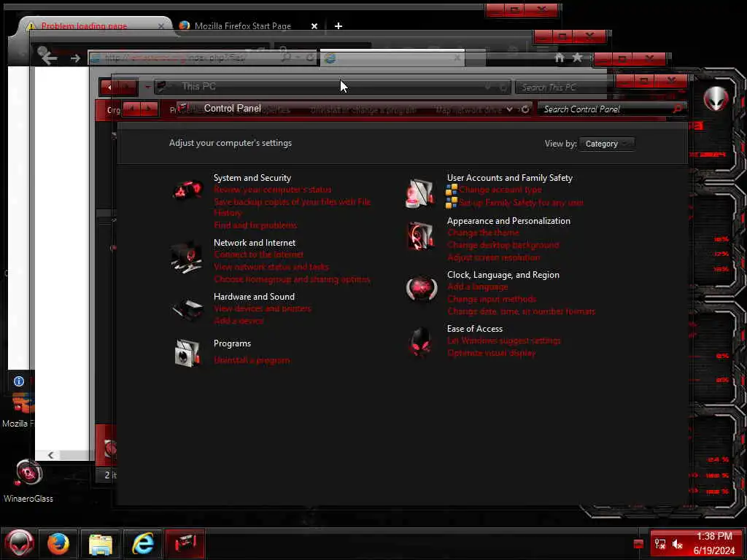Image resolution: width=747 pixels, height=560 pixels.
Task: Open Change date, time, or number formats
Action: click(x=521, y=311)
